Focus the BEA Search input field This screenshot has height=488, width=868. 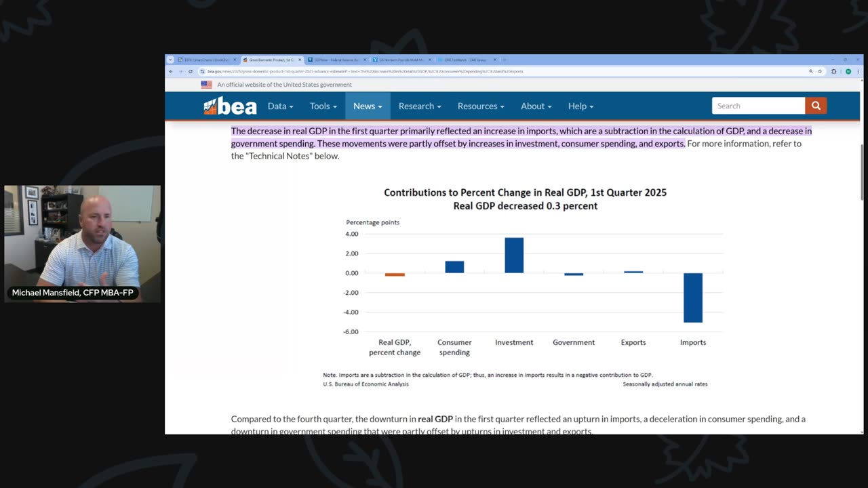(x=758, y=106)
